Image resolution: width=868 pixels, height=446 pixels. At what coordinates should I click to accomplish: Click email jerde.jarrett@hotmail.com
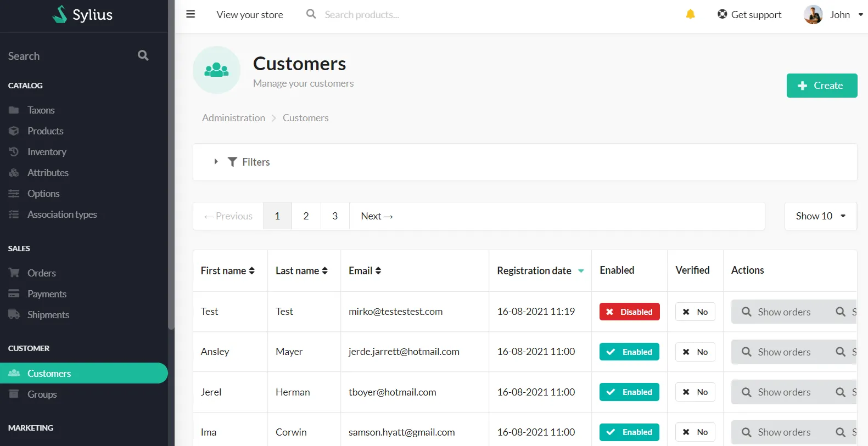click(404, 352)
